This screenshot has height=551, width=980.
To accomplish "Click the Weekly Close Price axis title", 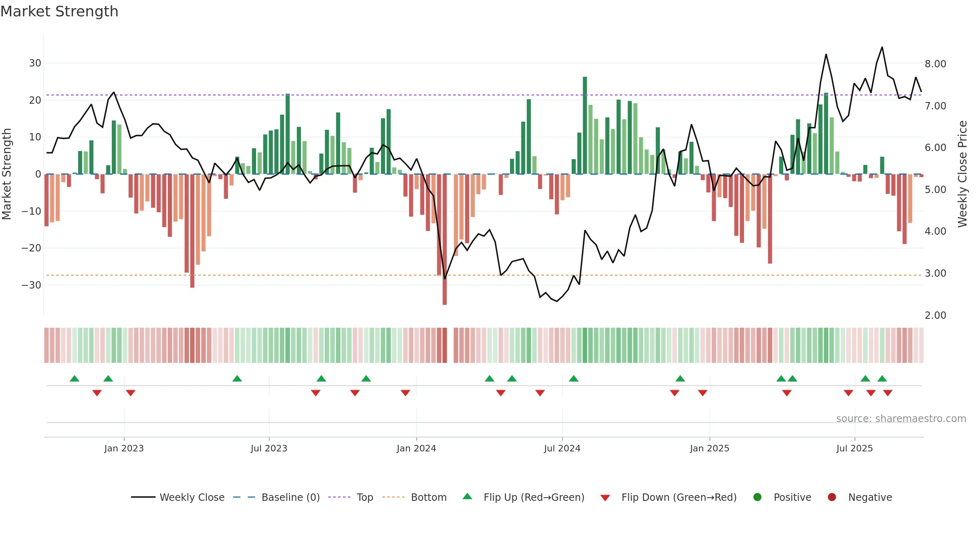I will pos(962,174).
